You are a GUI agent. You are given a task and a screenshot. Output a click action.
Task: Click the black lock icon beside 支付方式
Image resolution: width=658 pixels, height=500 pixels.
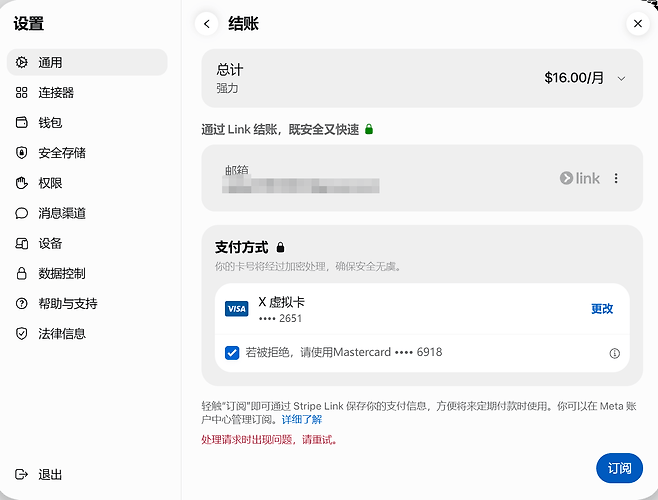click(x=280, y=247)
